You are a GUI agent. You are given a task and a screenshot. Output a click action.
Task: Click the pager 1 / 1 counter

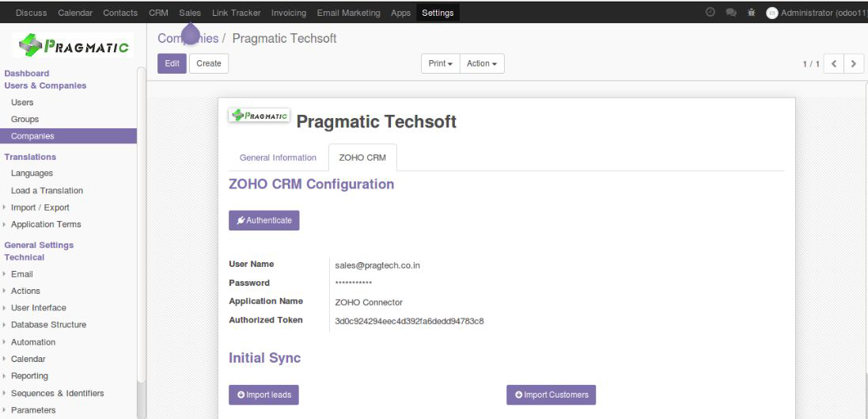(811, 64)
